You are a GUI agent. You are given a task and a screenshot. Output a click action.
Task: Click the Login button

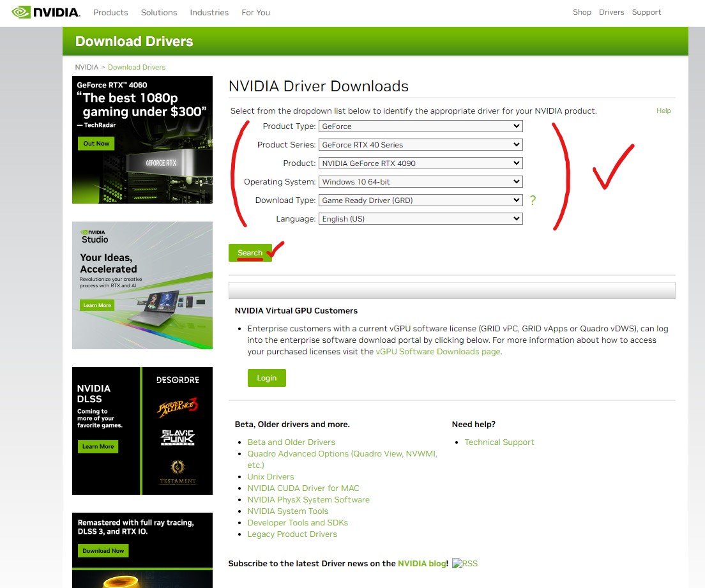267,378
